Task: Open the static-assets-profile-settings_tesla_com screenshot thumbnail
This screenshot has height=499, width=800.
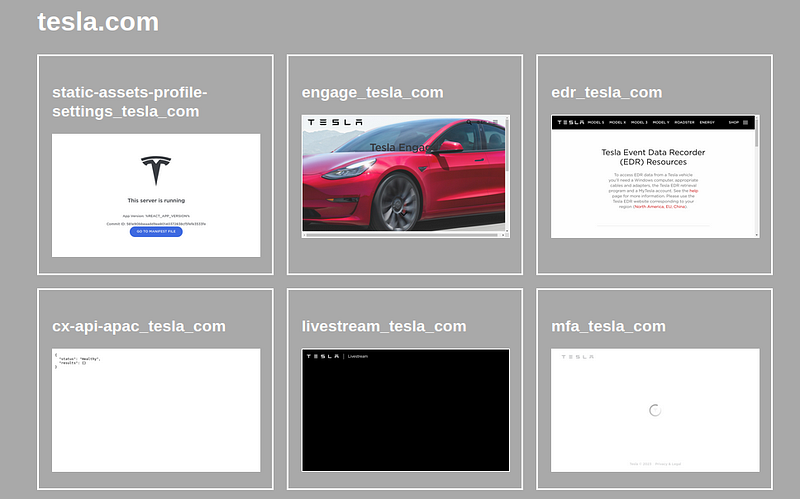Action: pyautogui.click(x=156, y=195)
